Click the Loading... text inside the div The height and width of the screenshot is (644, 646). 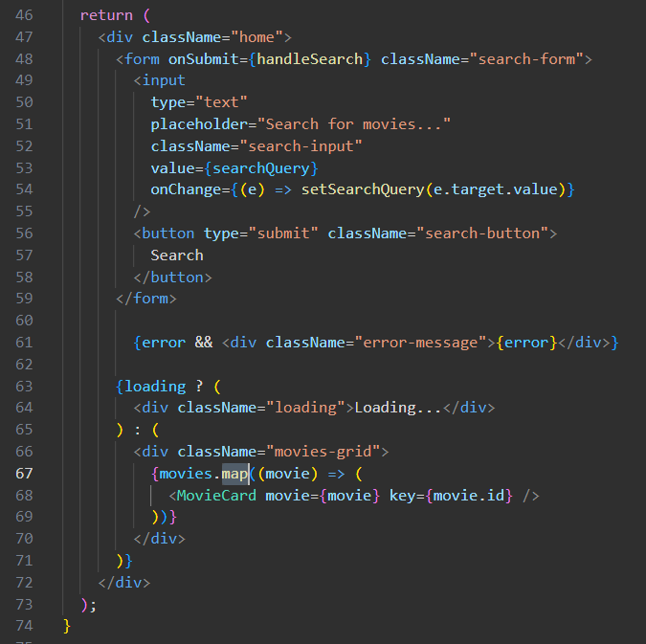398,408
